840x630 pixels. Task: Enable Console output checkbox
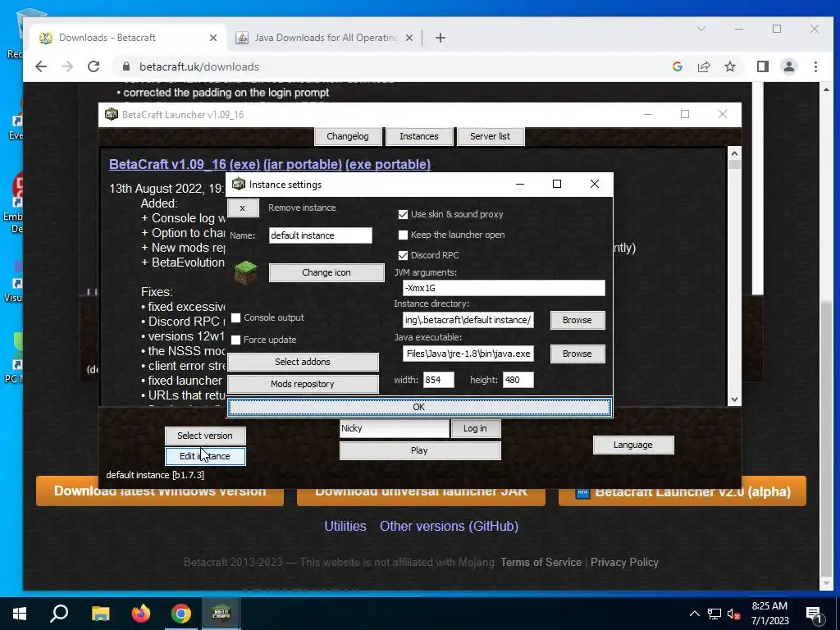pyautogui.click(x=235, y=317)
